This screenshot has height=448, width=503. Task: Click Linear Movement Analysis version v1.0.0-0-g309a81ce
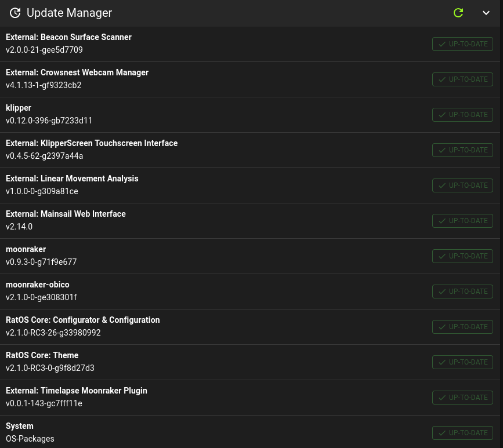[x=42, y=191]
